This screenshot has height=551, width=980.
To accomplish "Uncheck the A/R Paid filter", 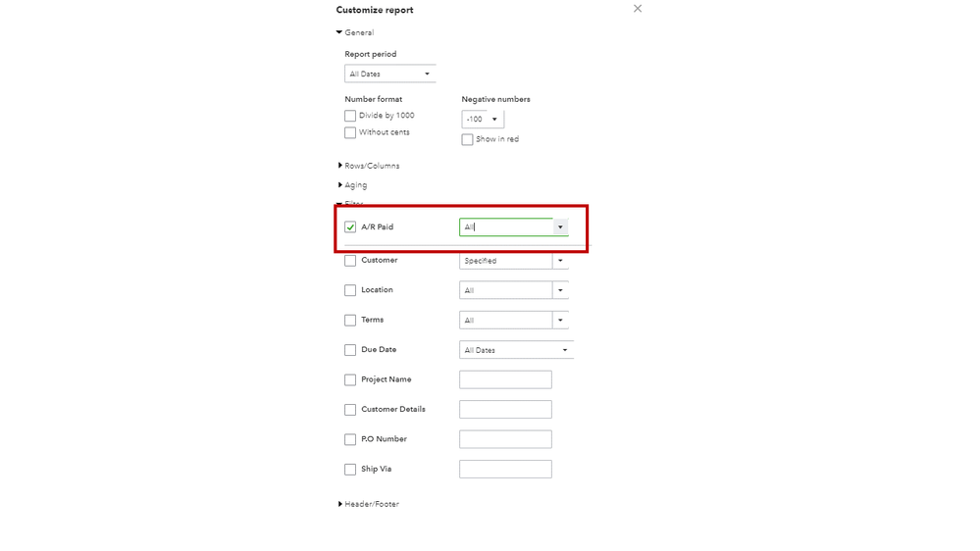I will tap(350, 227).
